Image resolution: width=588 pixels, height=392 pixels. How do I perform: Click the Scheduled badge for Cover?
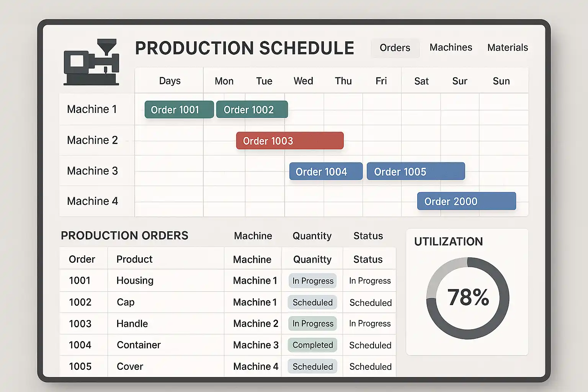coord(312,367)
